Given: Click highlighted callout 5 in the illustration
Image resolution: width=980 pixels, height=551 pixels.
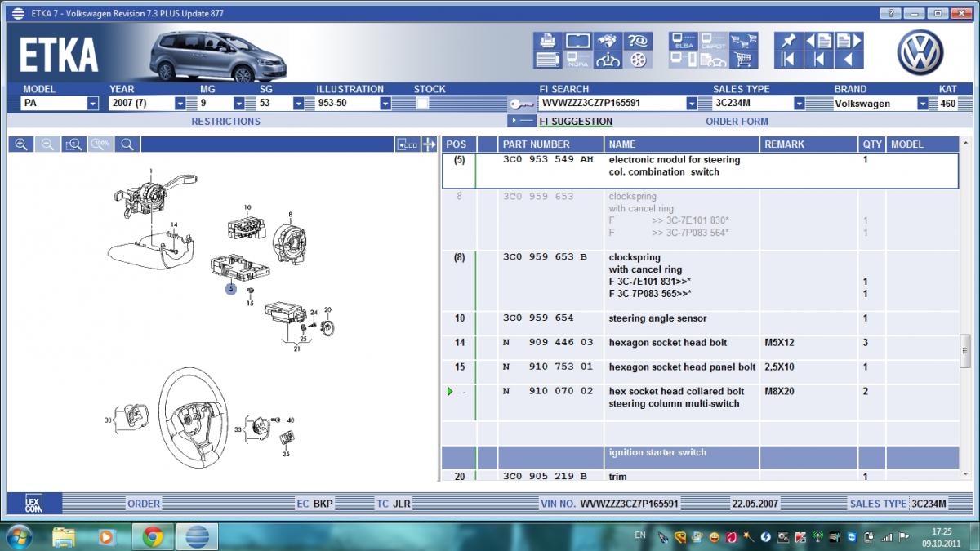Looking at the screenshot, I should tap(231, 289).
